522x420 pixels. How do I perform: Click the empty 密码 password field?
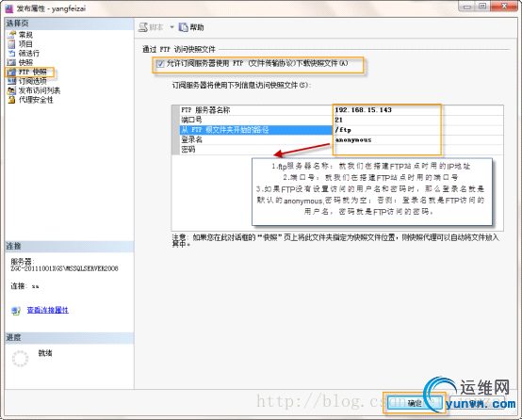417,150
